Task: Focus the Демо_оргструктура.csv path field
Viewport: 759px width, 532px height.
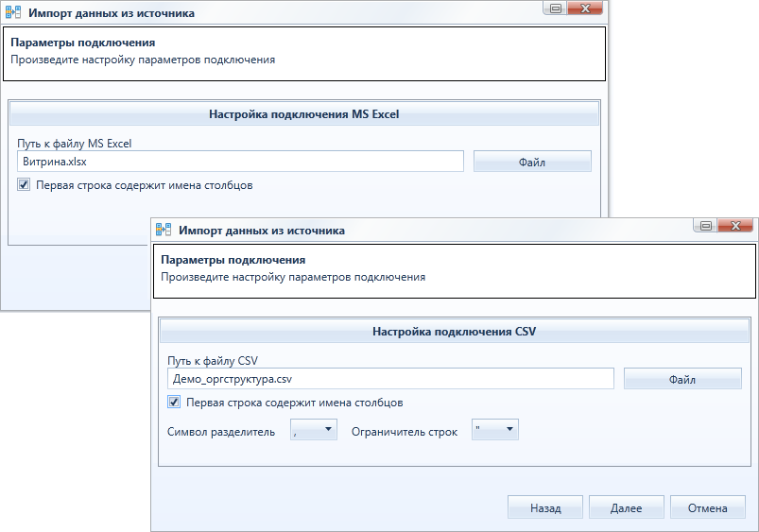Action: point(390,379)
